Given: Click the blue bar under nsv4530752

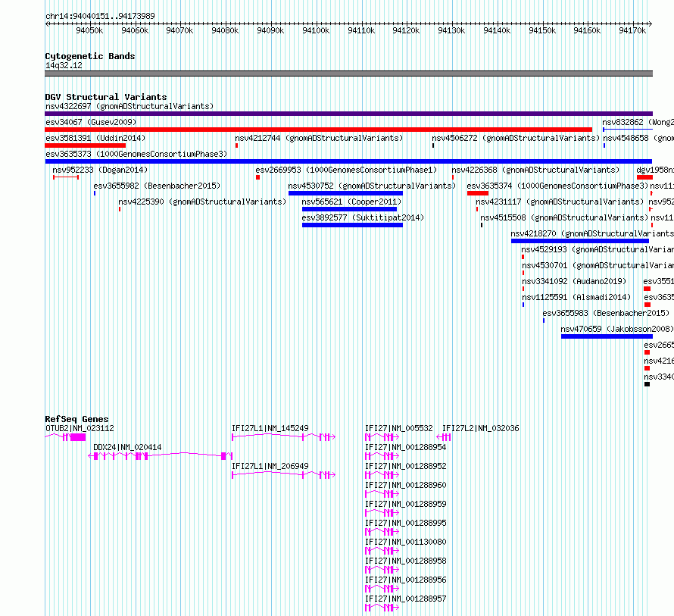Looking at the screenshot, I should coord(345,193).
